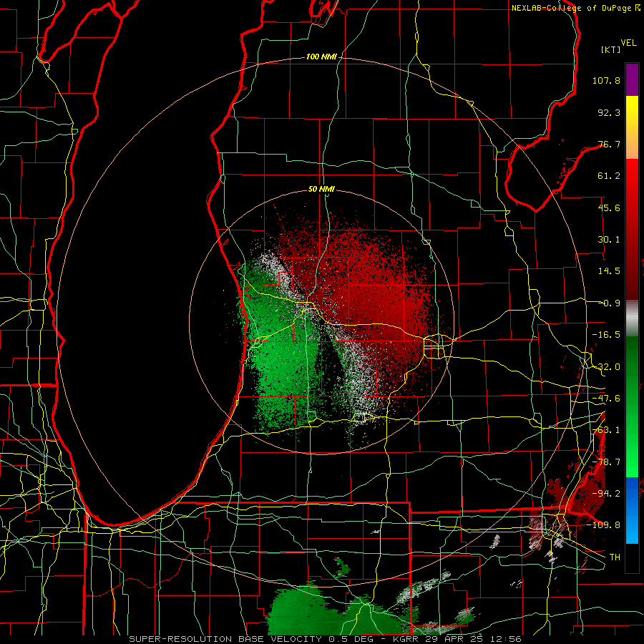Click the VEL legend heading
Image resolution: width=644 pixels, height=644 pixels.
coord(628,43)
